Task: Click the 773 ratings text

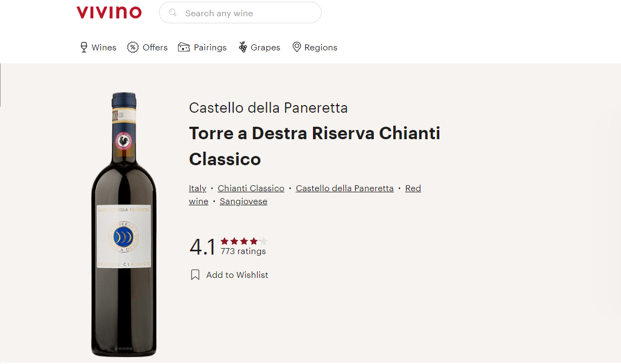Action: coord(243,251)
